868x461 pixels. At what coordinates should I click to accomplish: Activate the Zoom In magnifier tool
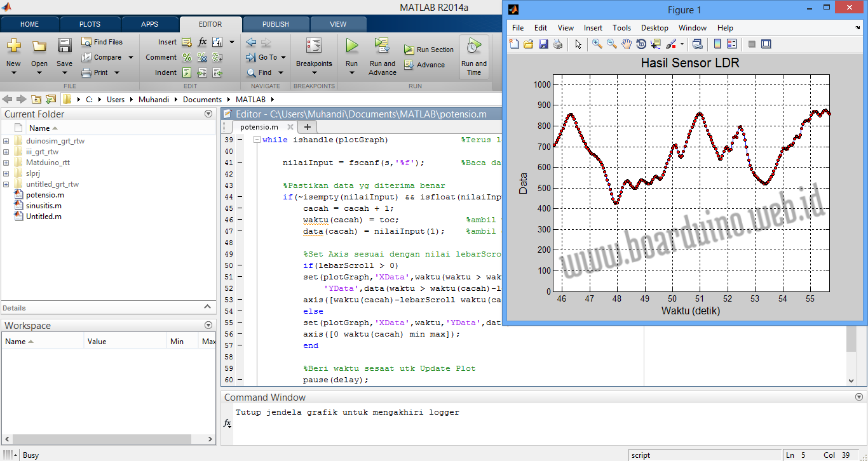[x=597, y=44]
